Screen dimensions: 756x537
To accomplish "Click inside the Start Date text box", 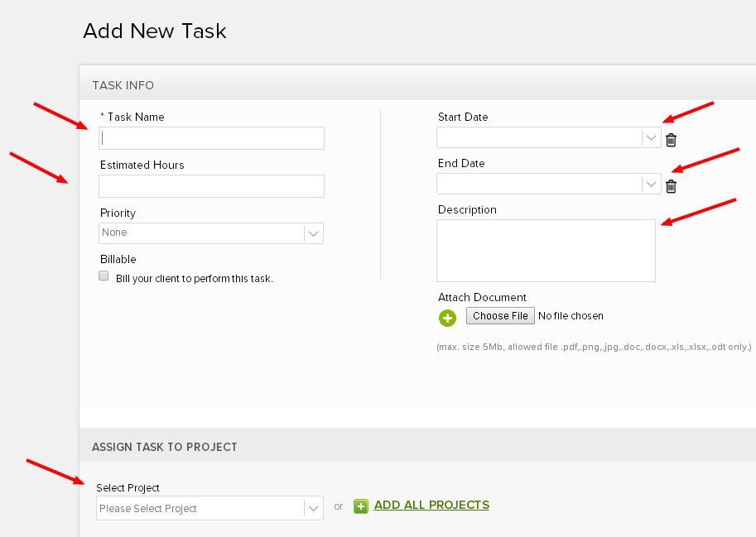I will (539, 137).
